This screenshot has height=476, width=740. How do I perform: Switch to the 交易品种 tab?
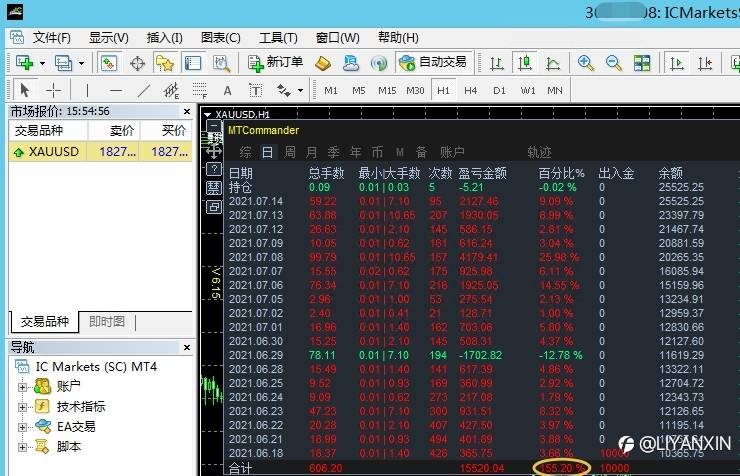[x=44, y=321]
